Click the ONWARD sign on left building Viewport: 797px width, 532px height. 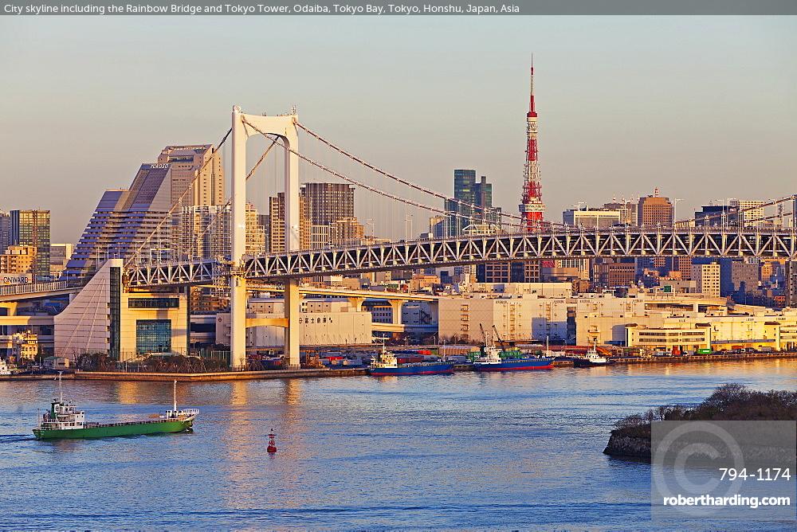tap(15, 280)
